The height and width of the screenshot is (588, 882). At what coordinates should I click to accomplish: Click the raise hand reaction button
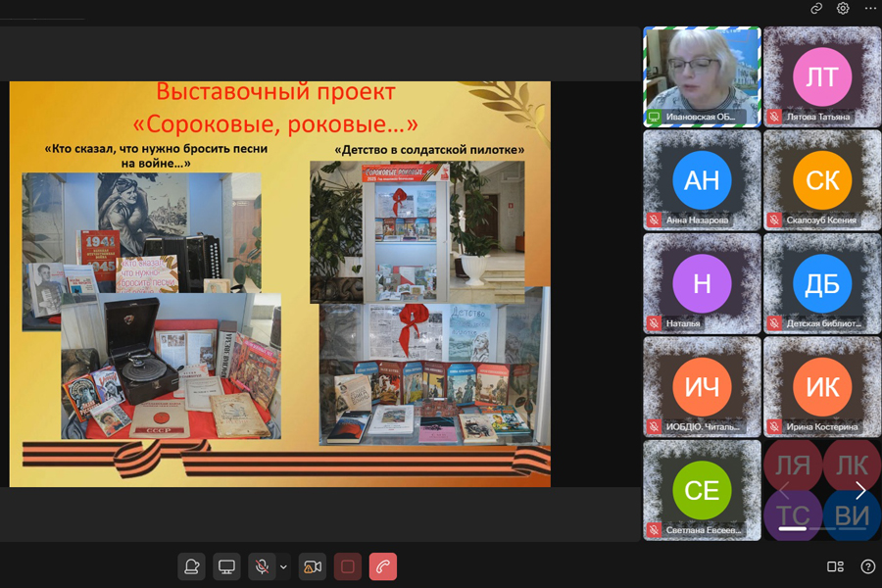192,566
